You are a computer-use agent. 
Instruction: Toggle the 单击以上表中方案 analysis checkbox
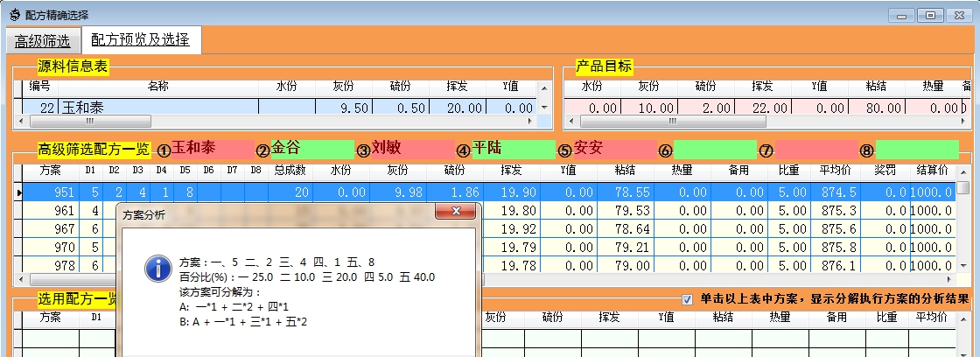click(x=688, y=299)
